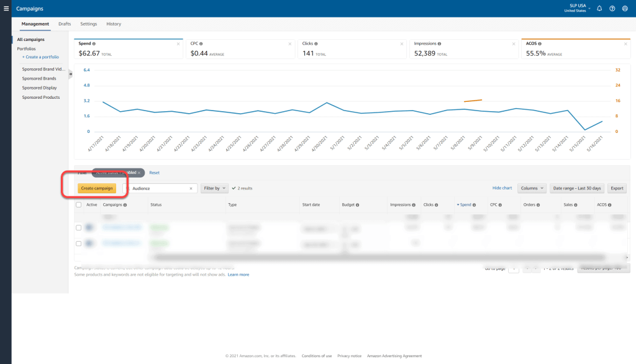The width and height of the screenshot is (636, 364).
Task: Open the help question mark icon
Action: click(612, 9)
